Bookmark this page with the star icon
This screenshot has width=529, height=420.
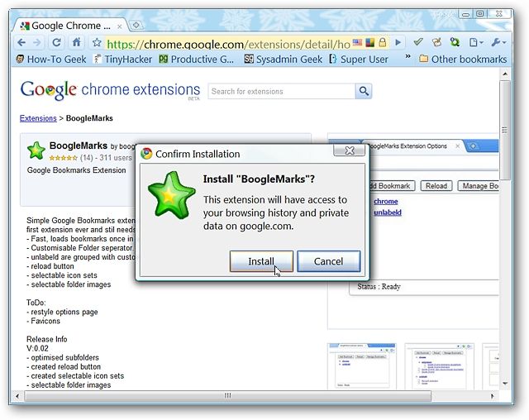(98, 42)
